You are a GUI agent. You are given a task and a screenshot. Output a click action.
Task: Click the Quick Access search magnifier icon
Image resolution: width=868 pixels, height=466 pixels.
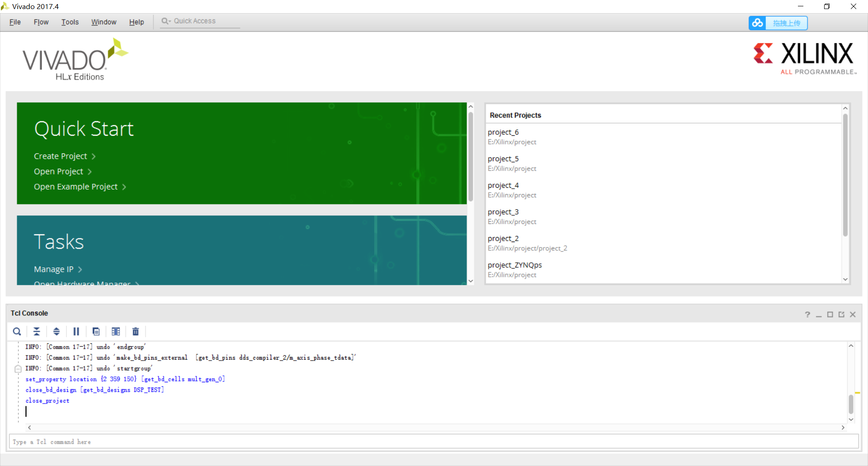coord(166,21)
